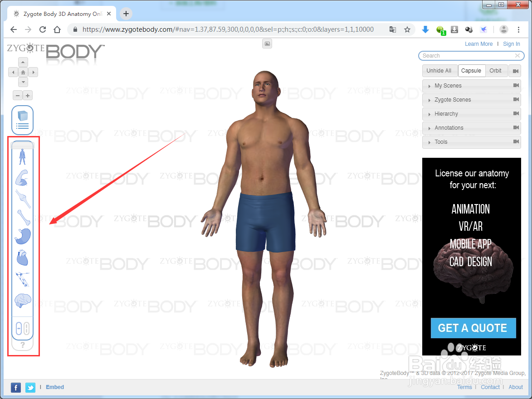The width and height of the screenshot is (532, 399).
Task: Select the skin layer icon in the slider
Action: click(x=22, y=156)
